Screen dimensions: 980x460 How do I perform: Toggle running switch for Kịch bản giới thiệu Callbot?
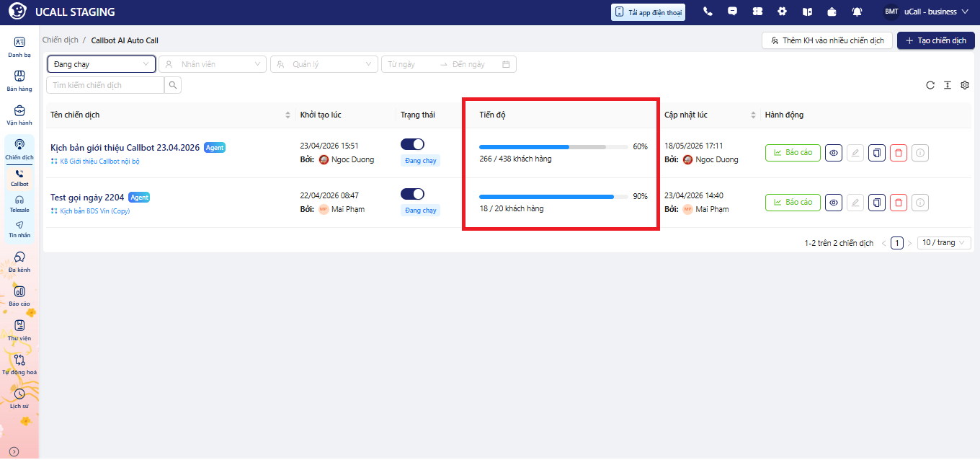tap(412, 144)
